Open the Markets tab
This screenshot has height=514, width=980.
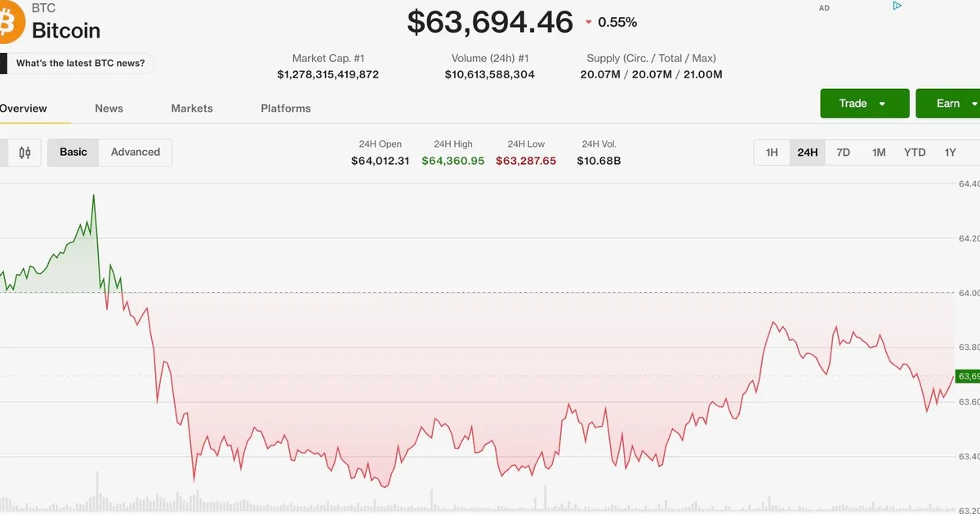point(192,108)
